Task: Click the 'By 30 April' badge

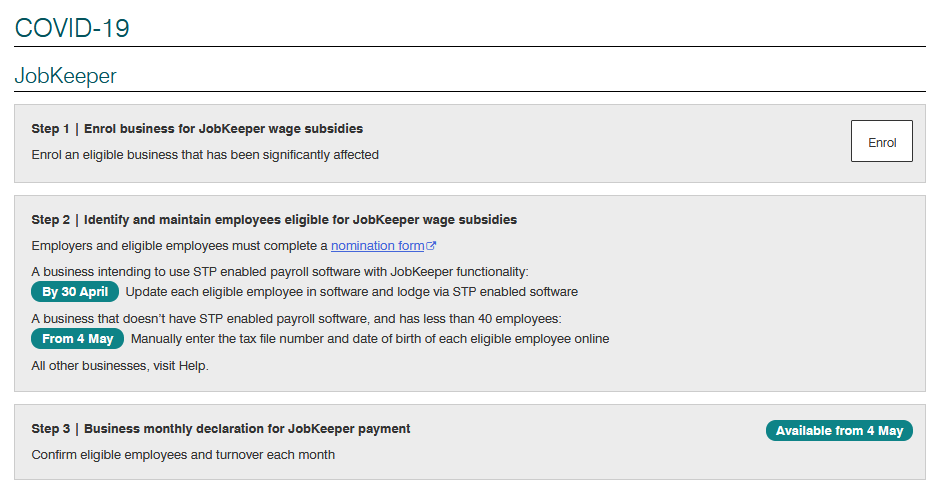Action: 75,292
